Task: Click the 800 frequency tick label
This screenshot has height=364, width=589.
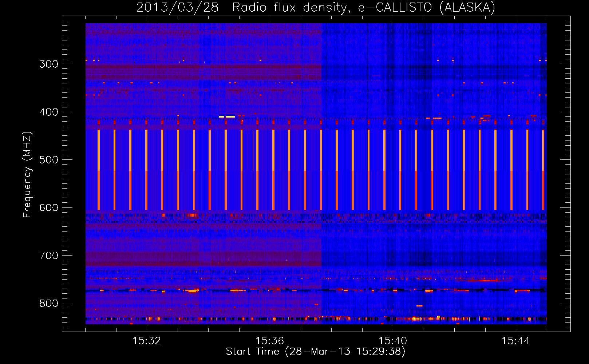Action: tap(49, 303)
